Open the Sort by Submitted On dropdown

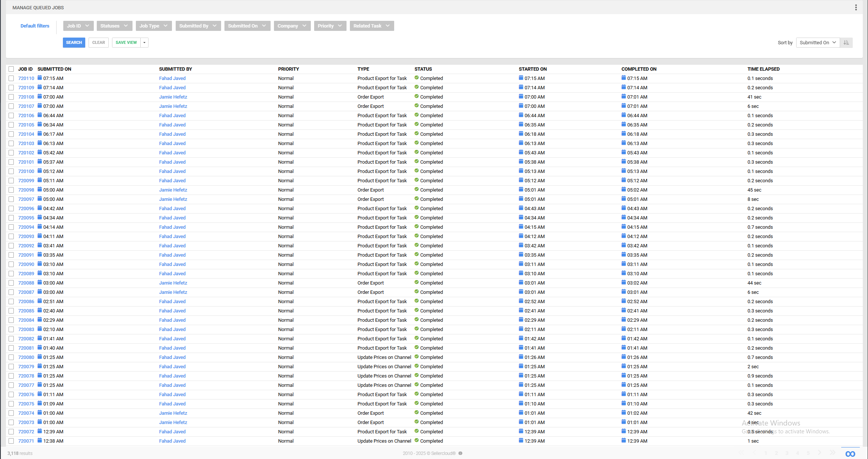coord(818,42)
